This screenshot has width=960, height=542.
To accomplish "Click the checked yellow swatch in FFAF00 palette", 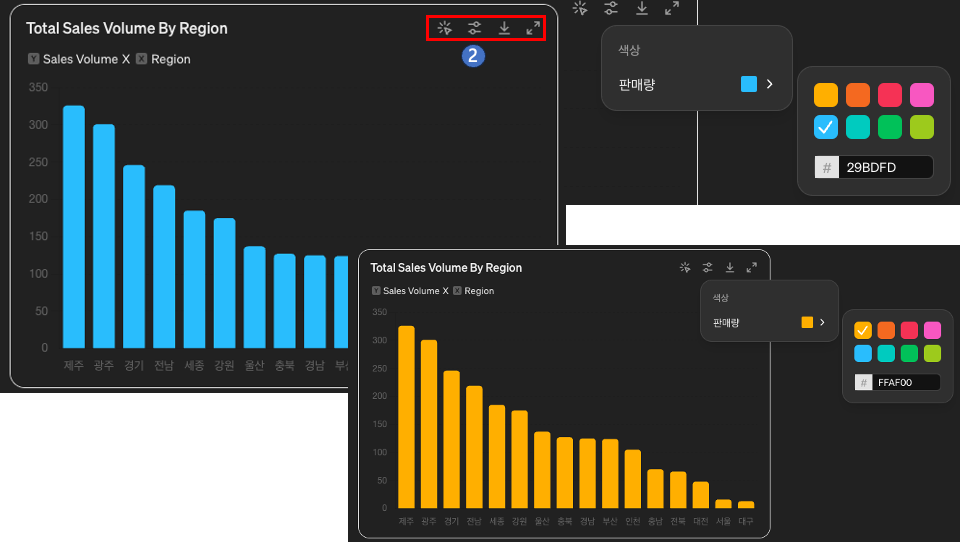I will 863,330.
